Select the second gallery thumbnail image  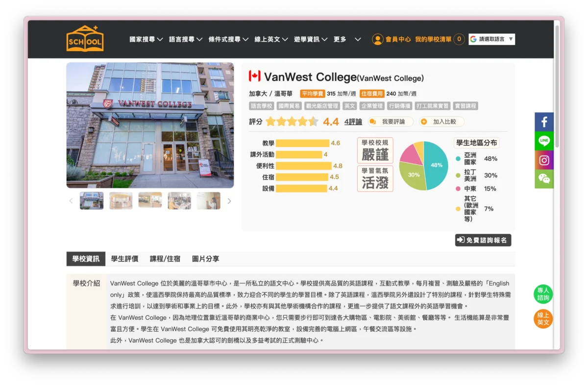pos(121,201)
